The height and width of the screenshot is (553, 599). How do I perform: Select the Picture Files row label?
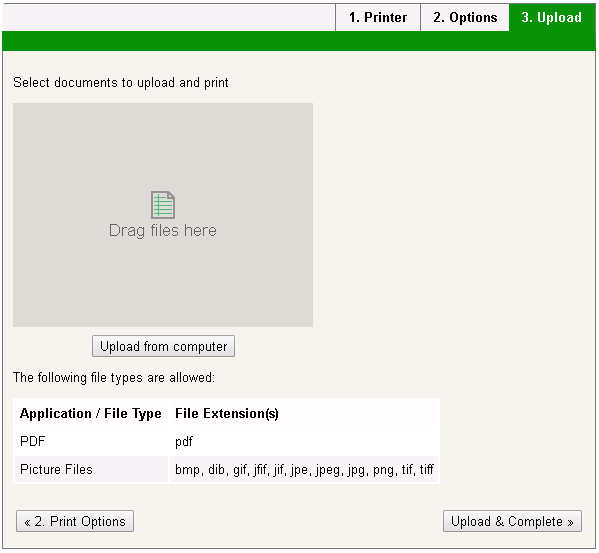(56, 469)
